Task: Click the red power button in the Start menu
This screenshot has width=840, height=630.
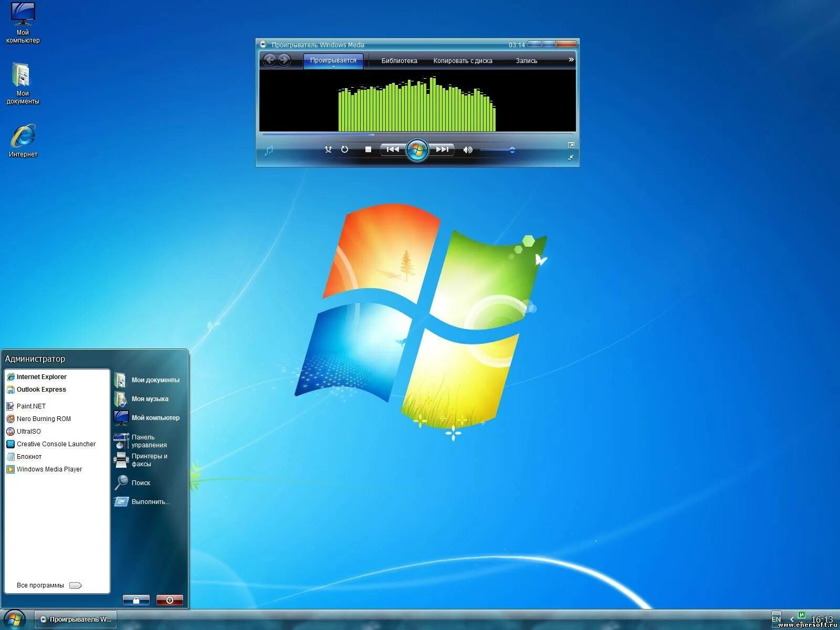Action: click(170, 600)
